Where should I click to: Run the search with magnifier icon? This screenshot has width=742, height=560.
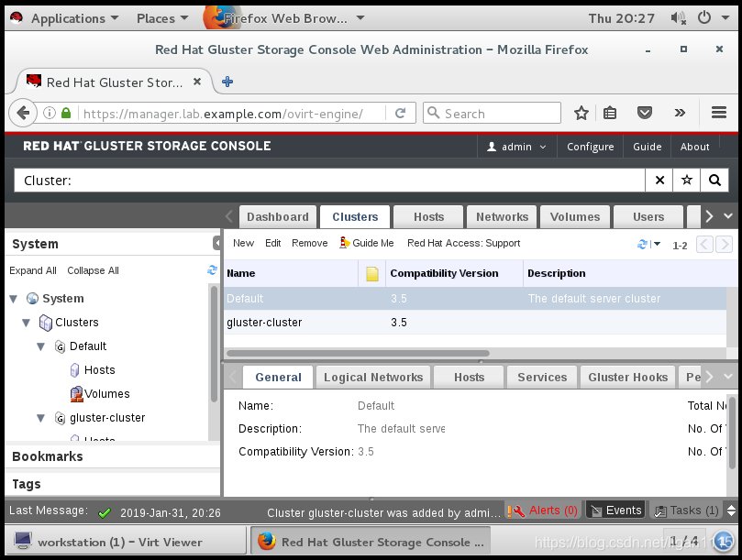714,181
